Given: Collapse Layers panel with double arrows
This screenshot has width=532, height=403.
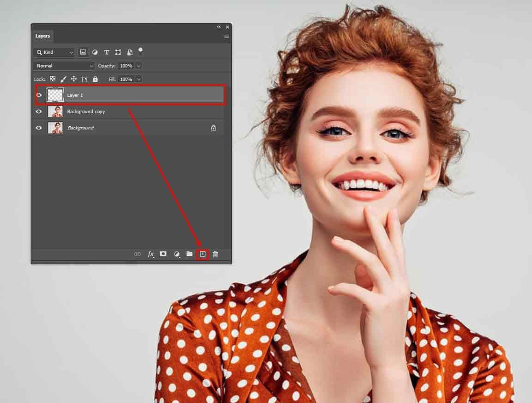Looking at the screenshot, I should tap(219, 27).
